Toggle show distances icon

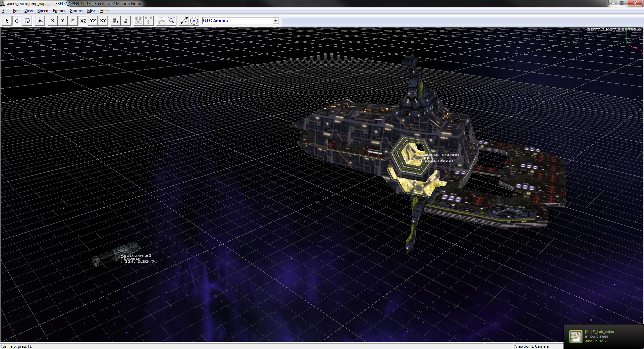pos(184,21)
